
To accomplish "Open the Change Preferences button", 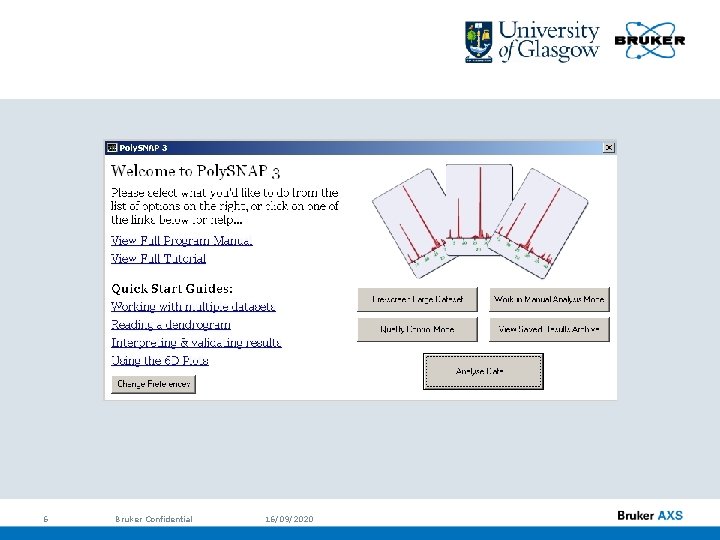I will coord(153,384).
